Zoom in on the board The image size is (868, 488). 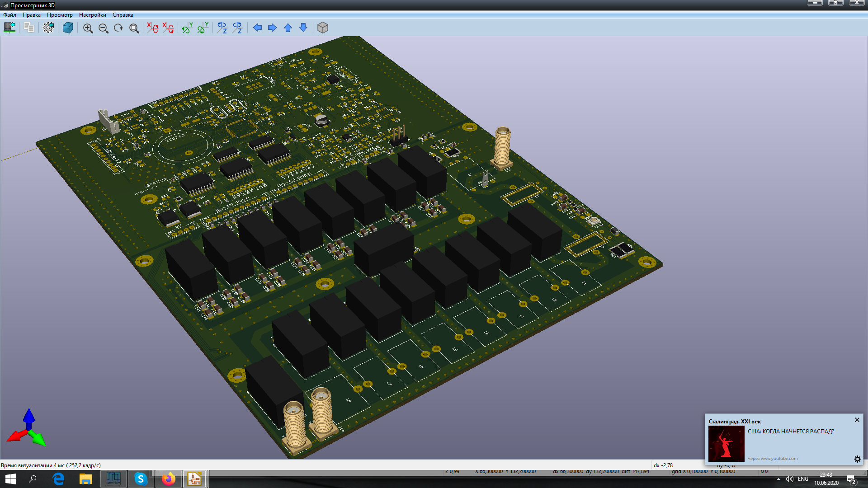88,28
